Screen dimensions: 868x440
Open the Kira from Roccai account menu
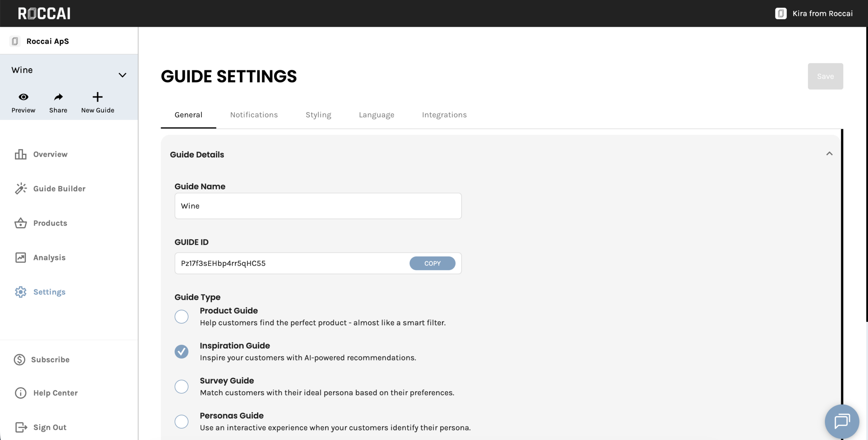click(814, 14)
